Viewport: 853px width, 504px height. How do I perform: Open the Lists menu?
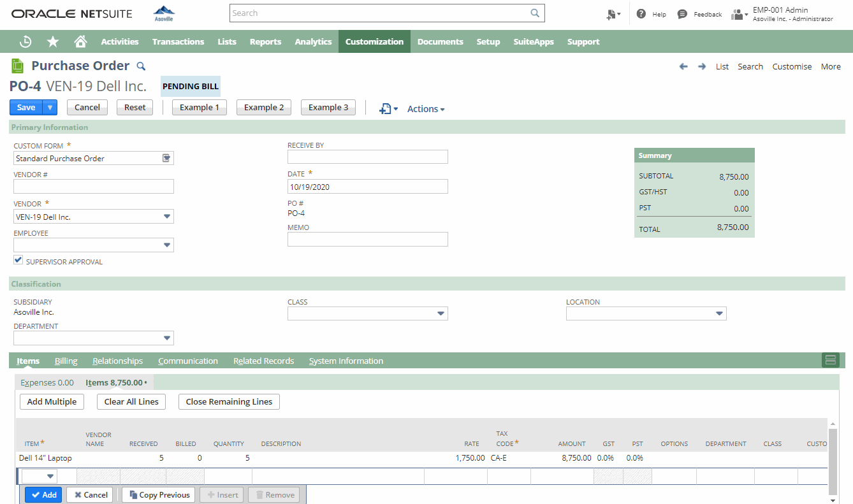pyautogui.click(x=227, y=41)
